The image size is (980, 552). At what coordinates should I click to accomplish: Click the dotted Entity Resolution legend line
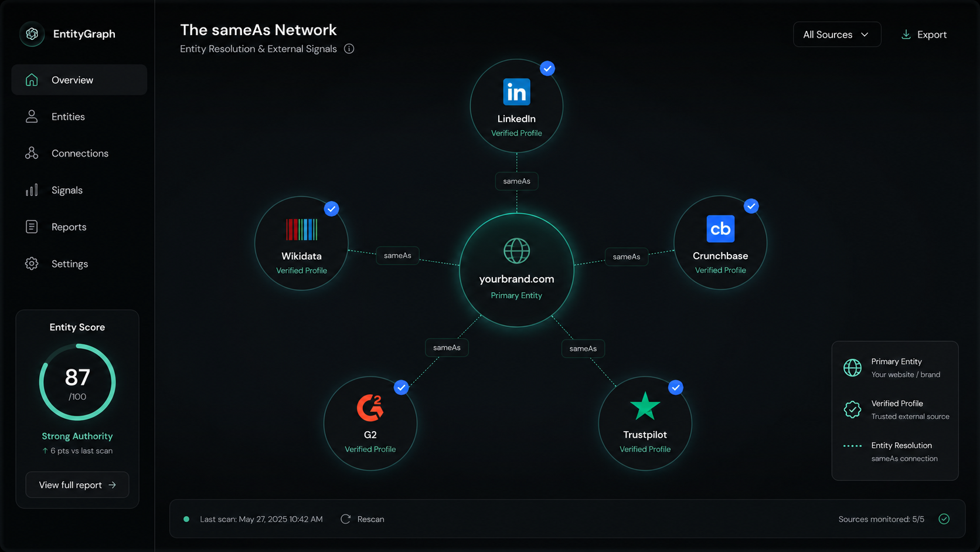(x=852, y=446)
